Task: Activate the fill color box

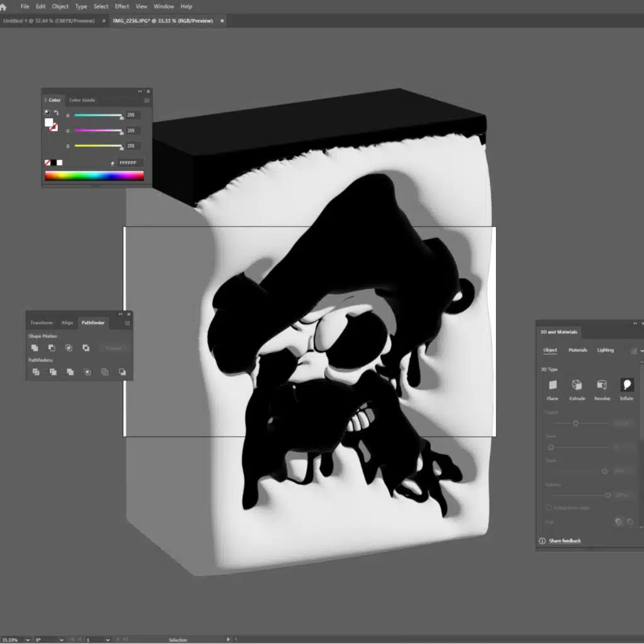Action: pyautogui.click(x=48, y=122)
